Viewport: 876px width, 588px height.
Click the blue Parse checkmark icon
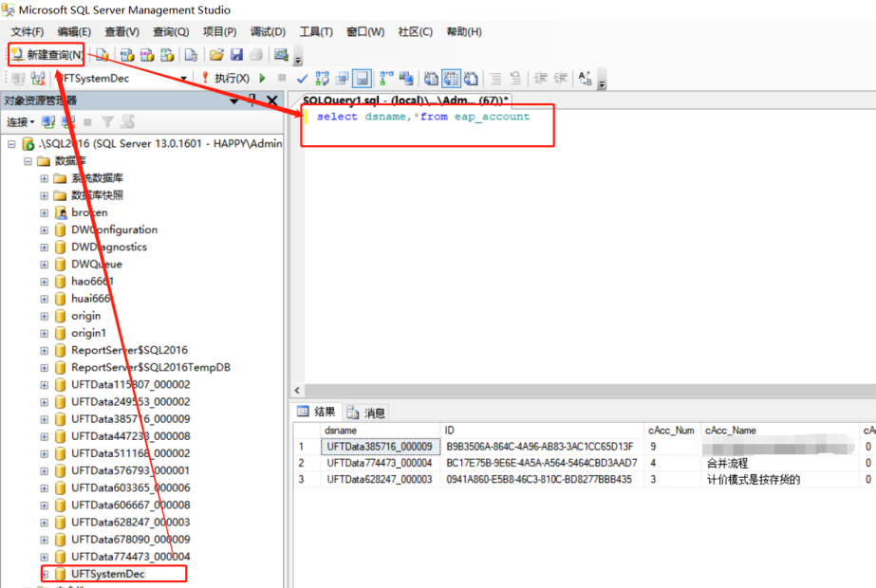point(302,79)
